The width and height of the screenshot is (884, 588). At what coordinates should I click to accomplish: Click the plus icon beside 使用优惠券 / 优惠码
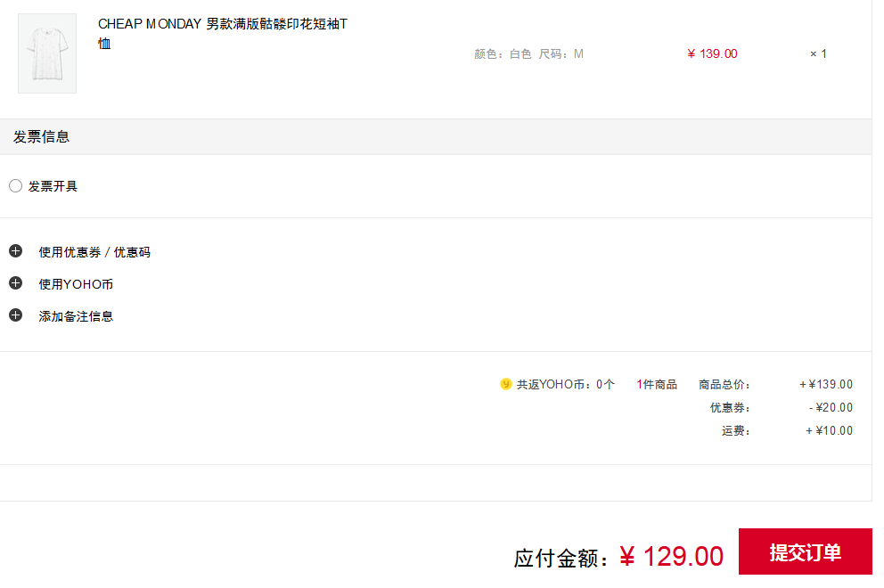point(16,251)
